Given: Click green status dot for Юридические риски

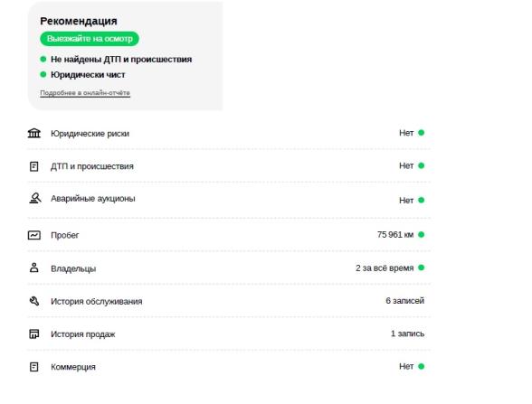Looking at the screenshot, I should click(x=421, y=133).
